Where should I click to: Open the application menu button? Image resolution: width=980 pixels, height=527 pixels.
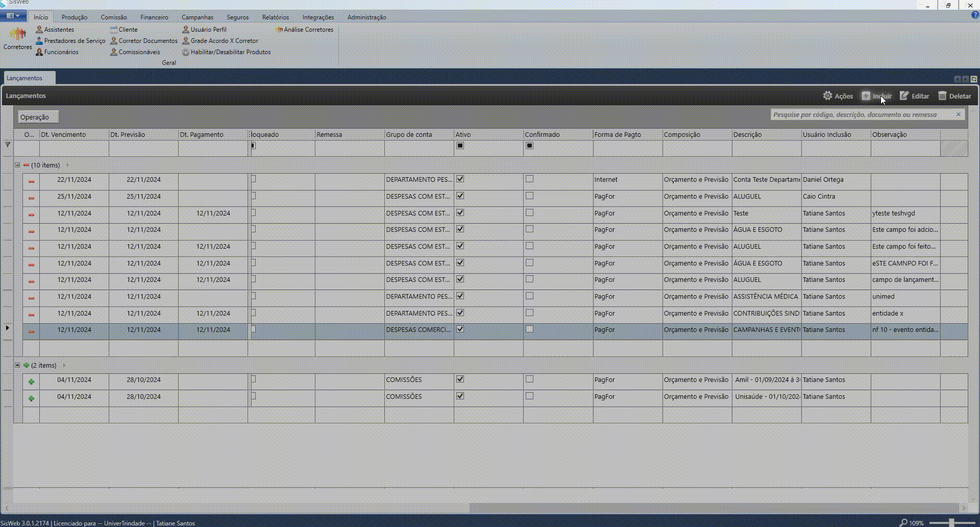13,16
